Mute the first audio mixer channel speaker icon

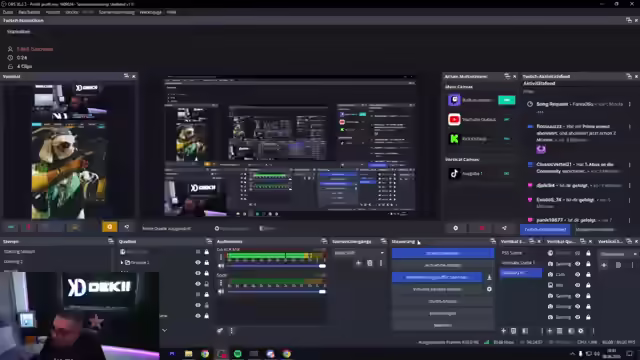[x=221, y=266]
